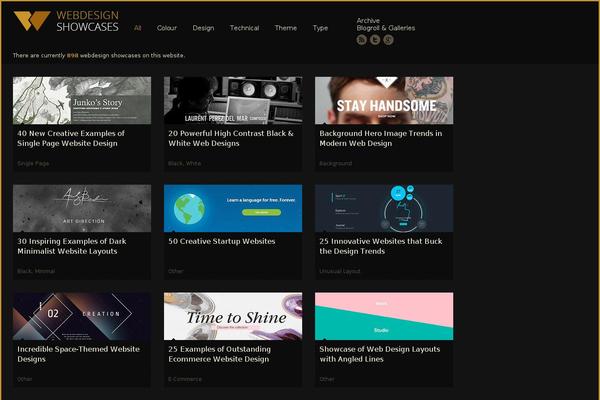
Task: Click the 898 showcases count text
Action: (72, 55)
